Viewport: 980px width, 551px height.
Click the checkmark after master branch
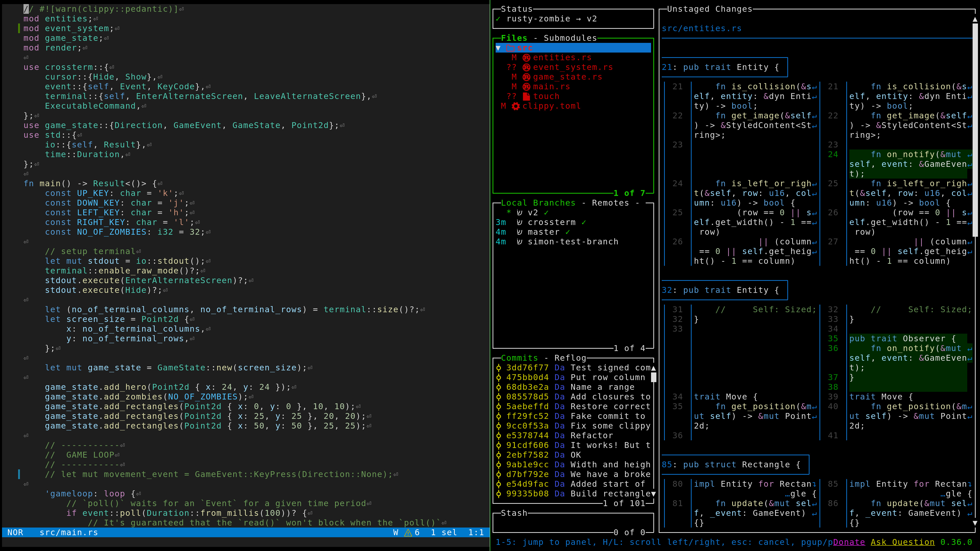point(568,232)
